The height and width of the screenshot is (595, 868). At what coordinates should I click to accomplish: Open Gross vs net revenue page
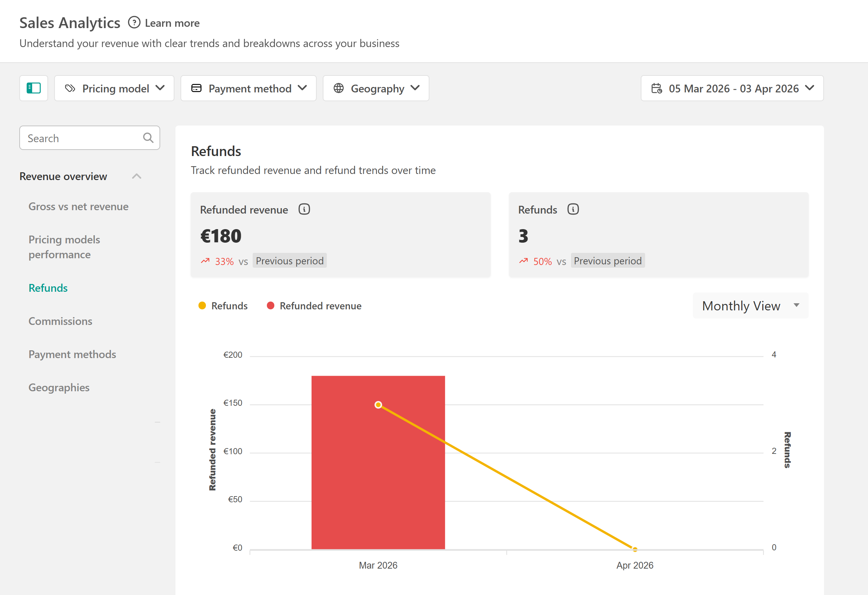tap(79, 206)
